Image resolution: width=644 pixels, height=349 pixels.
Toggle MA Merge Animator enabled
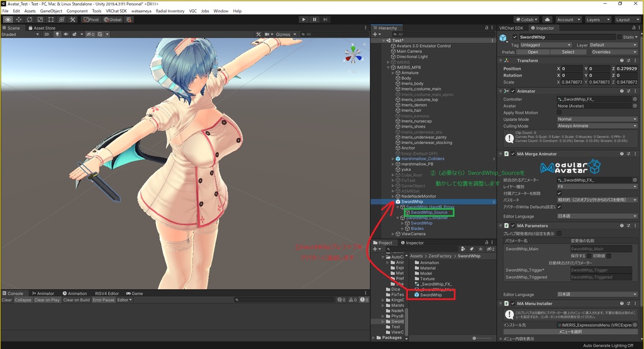[x=513, y=153]
